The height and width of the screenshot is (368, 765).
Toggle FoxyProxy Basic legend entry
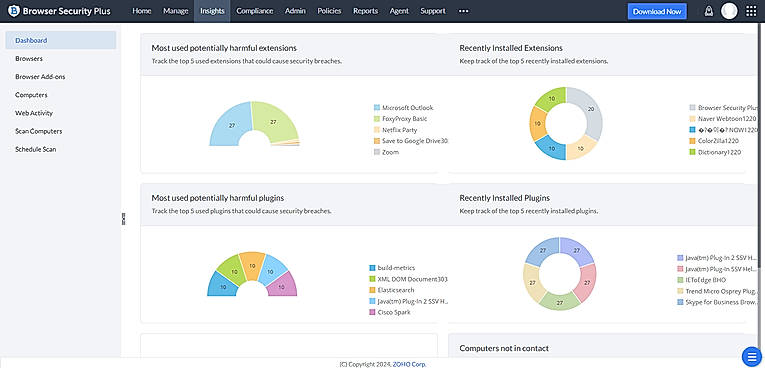pos(401,119)
